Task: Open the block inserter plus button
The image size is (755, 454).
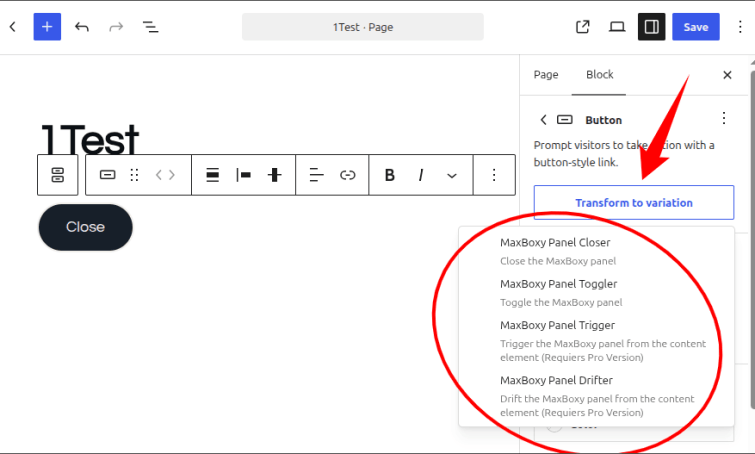Action: point(47,27)
